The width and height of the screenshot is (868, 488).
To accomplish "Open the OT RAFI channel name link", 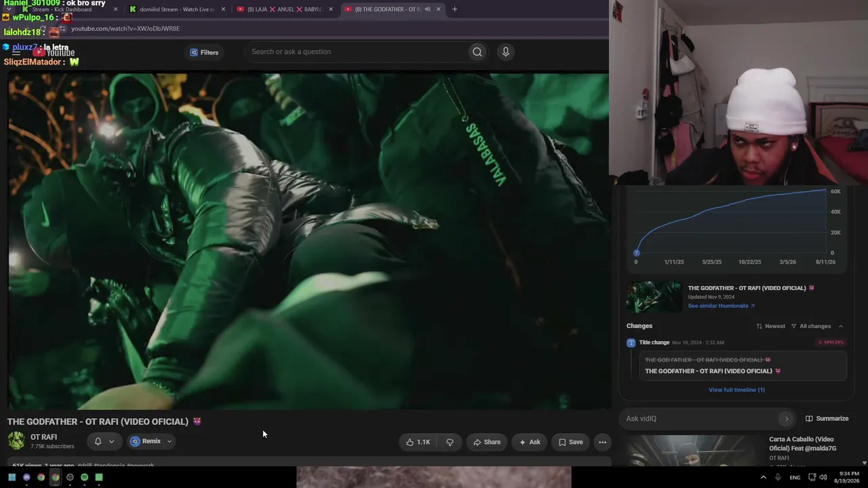I will coord(43,437).
